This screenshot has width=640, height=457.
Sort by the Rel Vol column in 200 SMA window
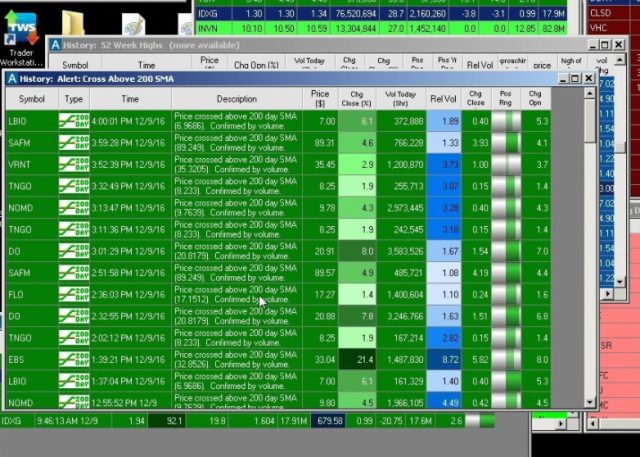(x=443, y=99)
